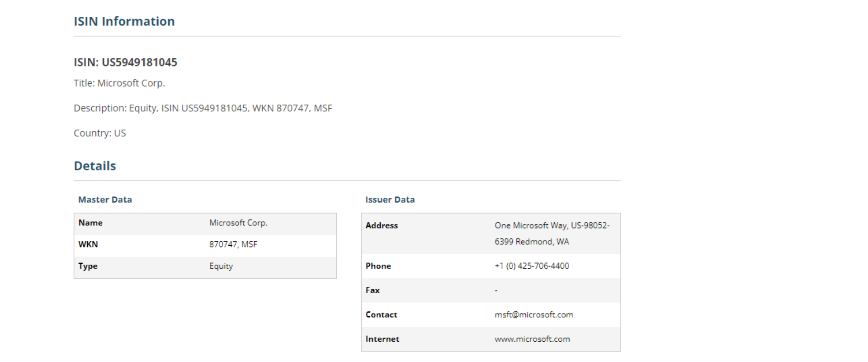Click the 'WKN' row label
Screen dimensions: 868x362
click(x=88, y=244)
